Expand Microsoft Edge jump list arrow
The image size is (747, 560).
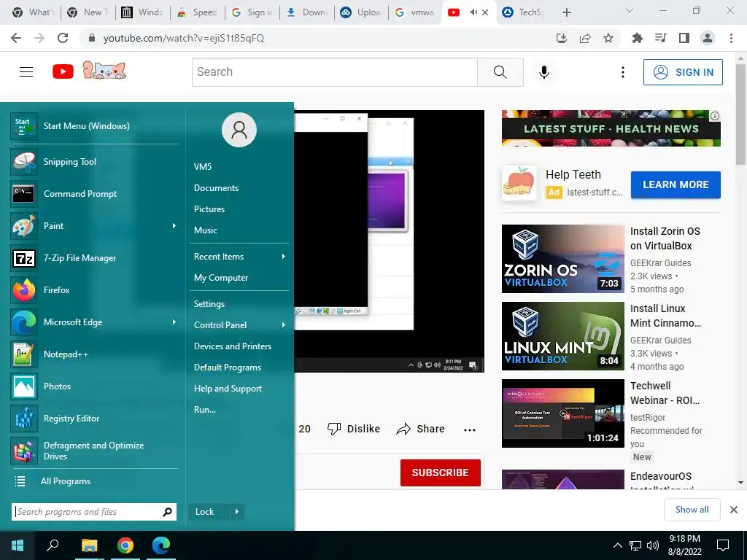click(174, 322)
